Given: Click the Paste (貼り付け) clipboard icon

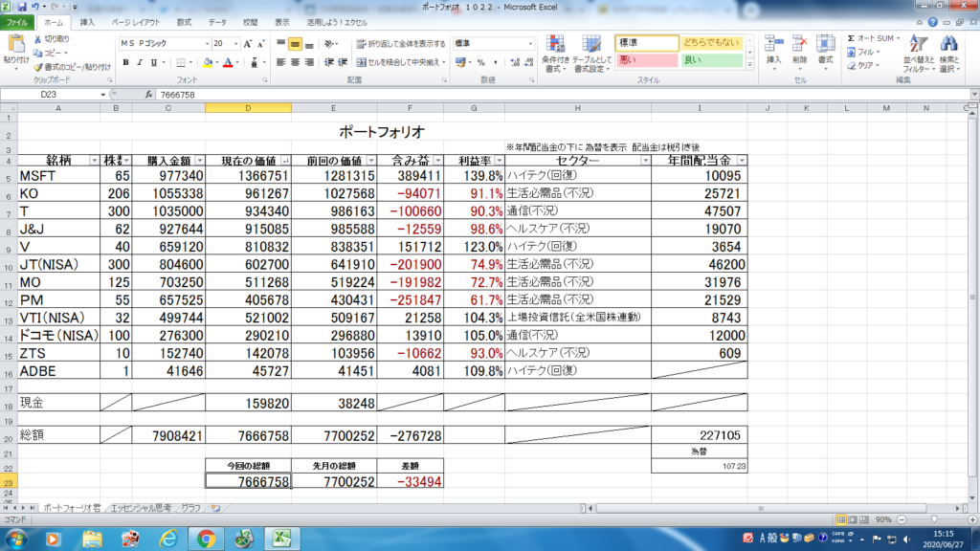Looking at the screenshot, I should pos(15,45).
